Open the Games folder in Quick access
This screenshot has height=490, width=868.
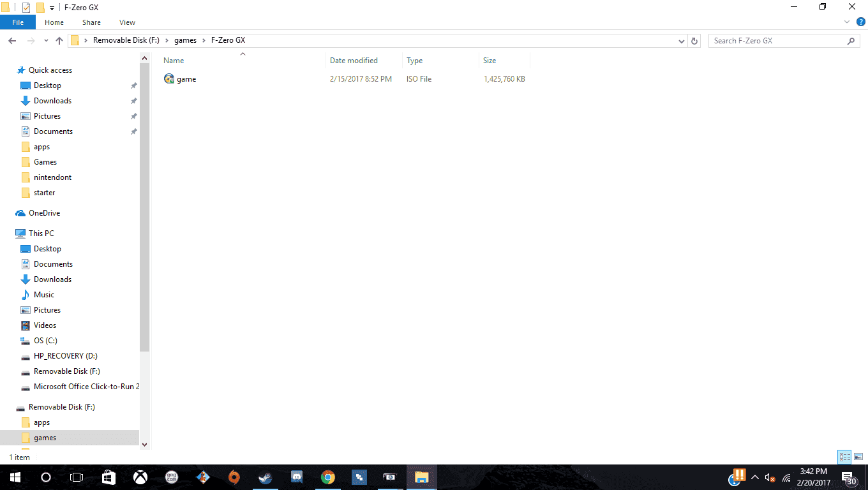click(45, 162)
